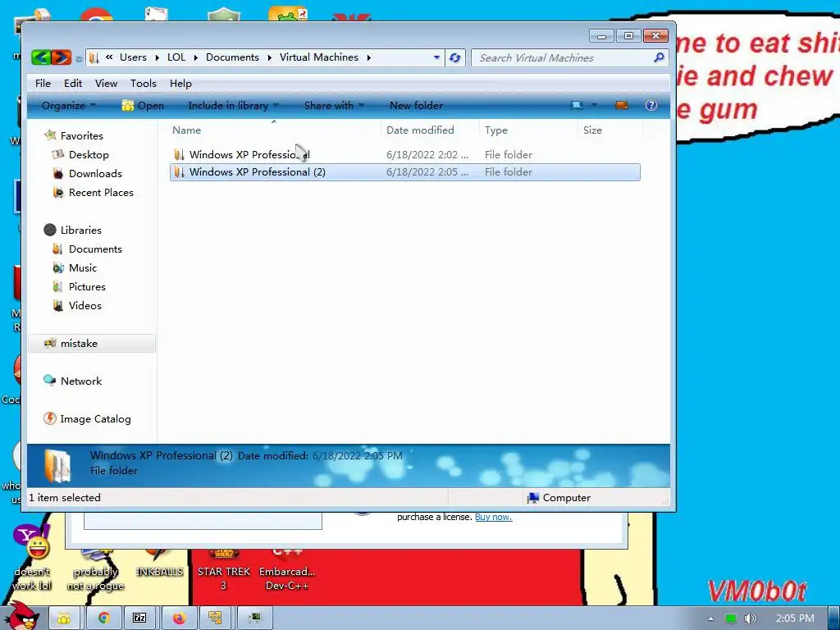The height and width of the screenshot is (630, 840).
Task: Sort by Date modified column header
Action: [430, 130]
